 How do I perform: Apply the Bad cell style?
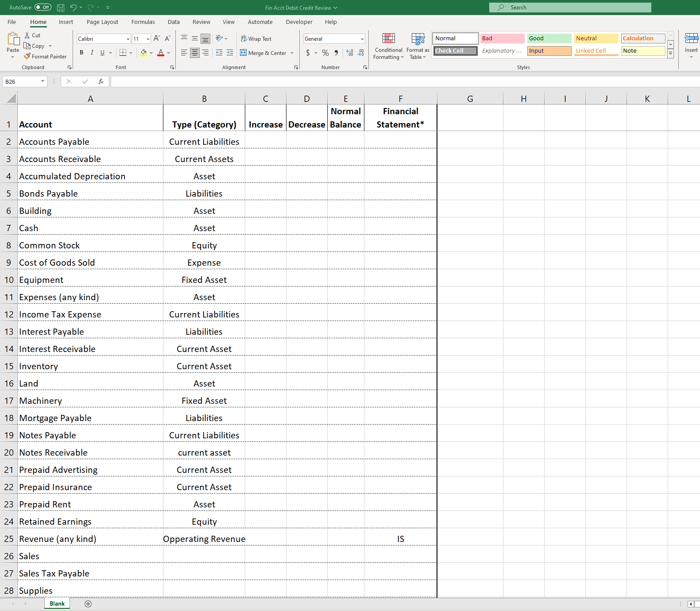pyautogui.click(x=503, y=39)
